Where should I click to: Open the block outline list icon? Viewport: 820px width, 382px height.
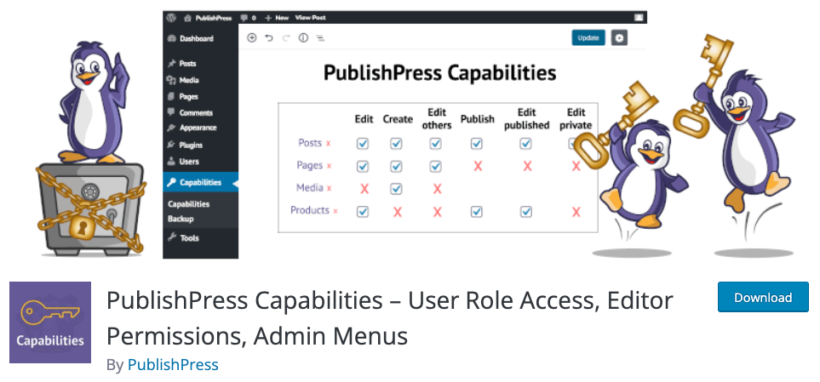coord(320,38)
